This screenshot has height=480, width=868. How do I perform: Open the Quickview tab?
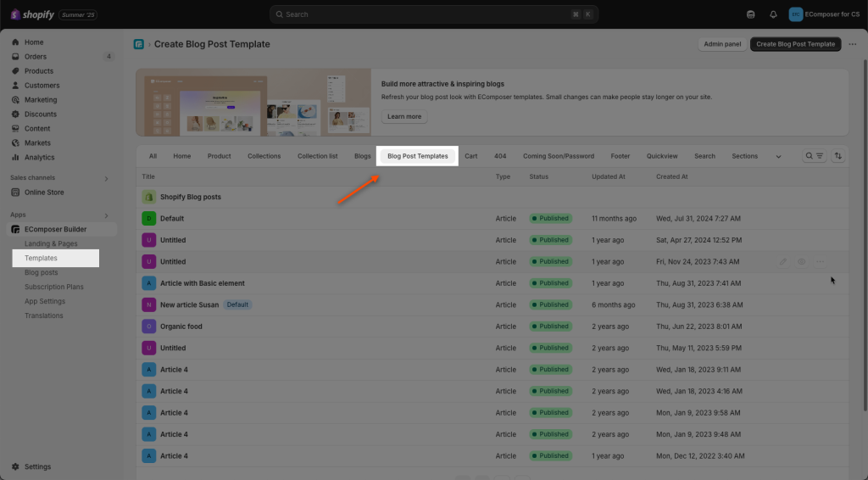coord(662,156)
